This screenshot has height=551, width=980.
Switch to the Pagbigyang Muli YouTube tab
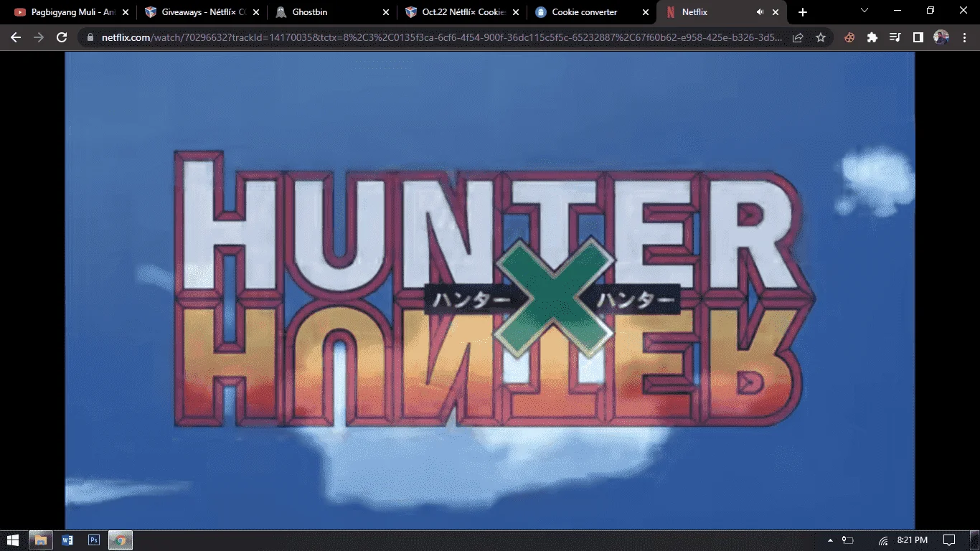(x=72, y=12)
